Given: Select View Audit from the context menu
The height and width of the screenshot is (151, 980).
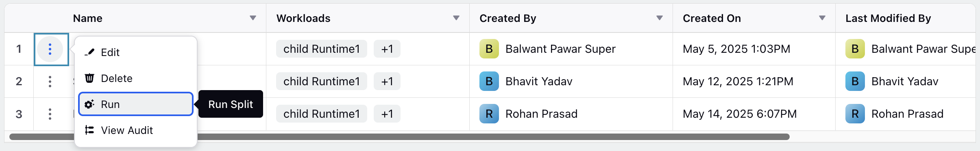Looking at the screenshot, I should pyautogui.click(x=136, y=130).
